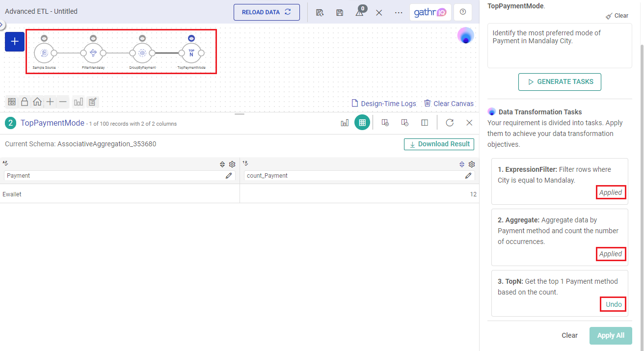Select the FilterMandalay filter node

tap(93, 53)
